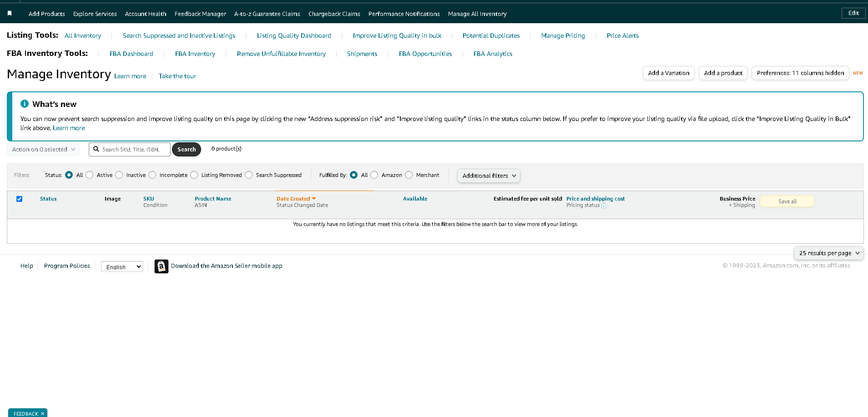Open Program Policies footer link
This screenshot has width=868, height=417.
[67, 266]
